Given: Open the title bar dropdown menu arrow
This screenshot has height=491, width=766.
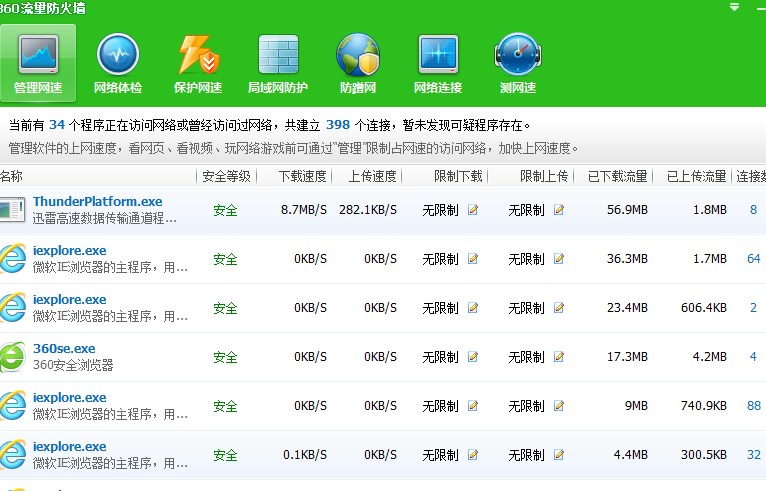Looking at the screenshot, I should (734, 7).
